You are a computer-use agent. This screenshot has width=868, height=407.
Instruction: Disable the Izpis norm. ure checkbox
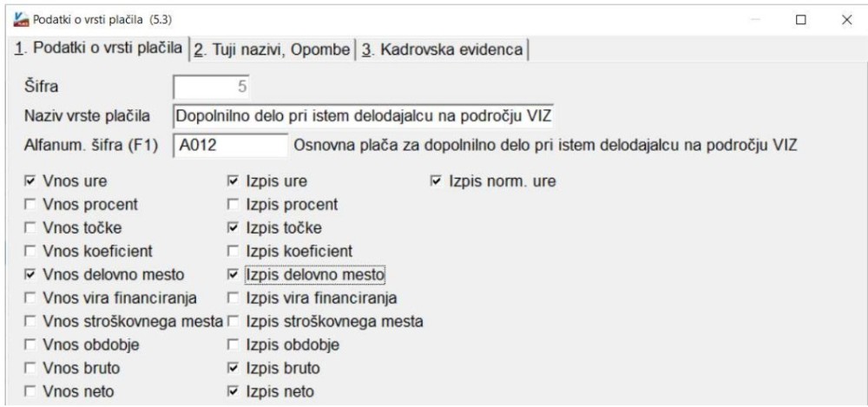pyautogui.click(x=436, y=181)
